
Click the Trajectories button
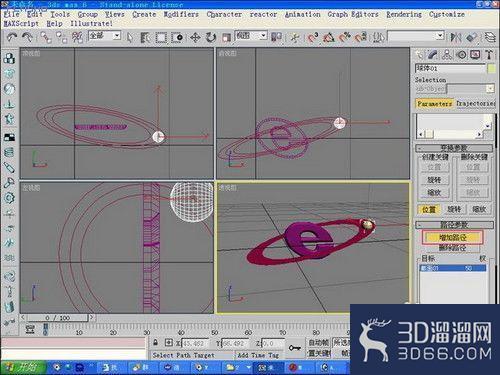point(475,104)
